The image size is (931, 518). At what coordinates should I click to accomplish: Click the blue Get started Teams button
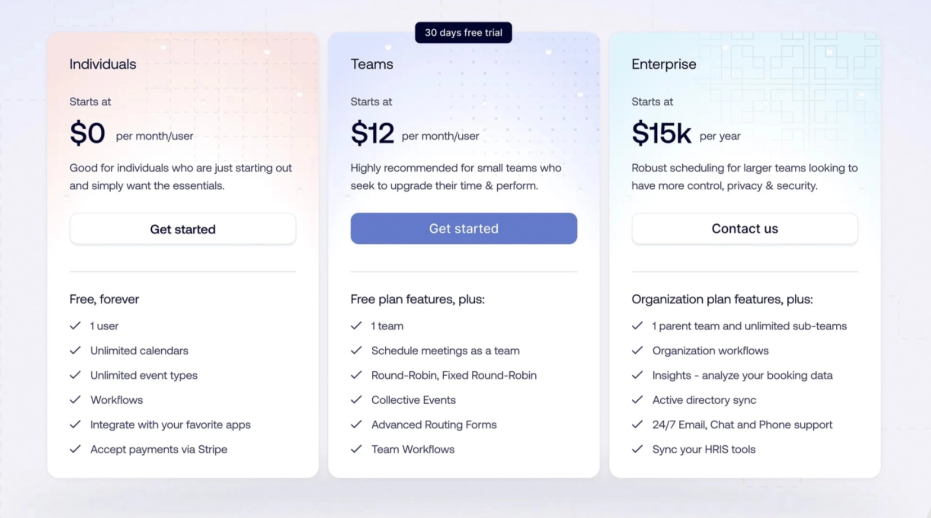[x=464, y=228]
